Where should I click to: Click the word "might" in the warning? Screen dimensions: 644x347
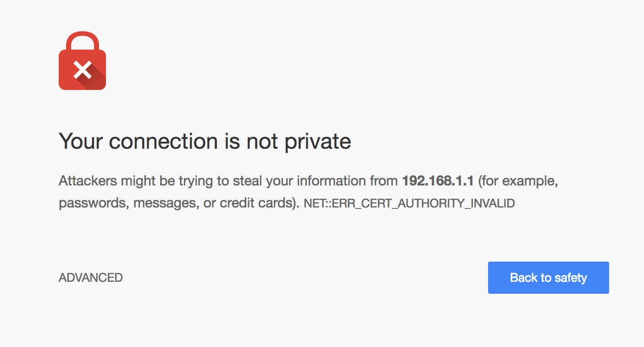tap(138, 181)
